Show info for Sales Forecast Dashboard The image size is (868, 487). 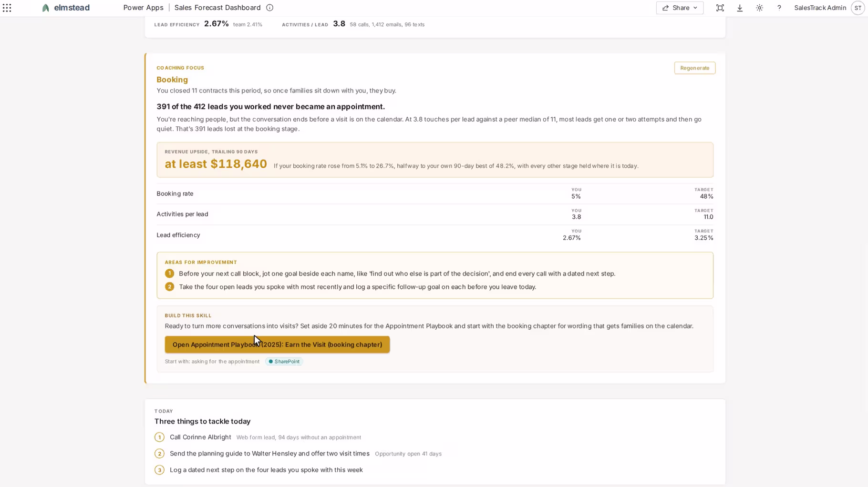tap(269, 8)
